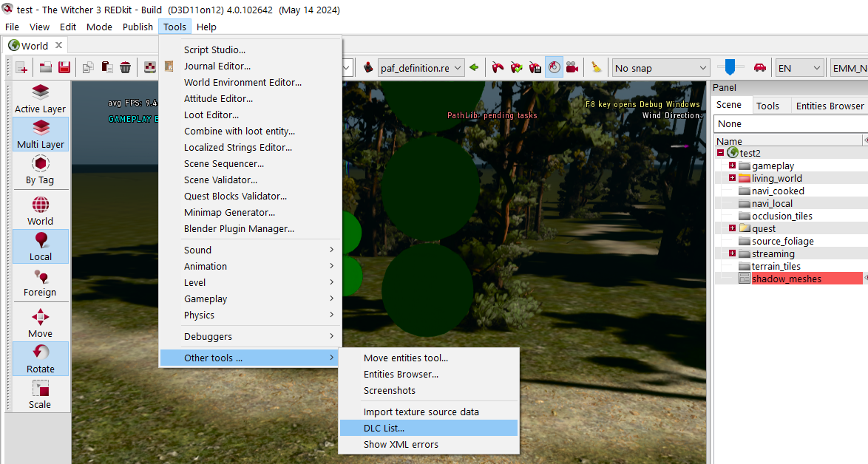Image resolution: width=868 pixels, height=464 pixels.
Task: Click the green arrow beside paf_definition
Action: [x=474, y=68]
